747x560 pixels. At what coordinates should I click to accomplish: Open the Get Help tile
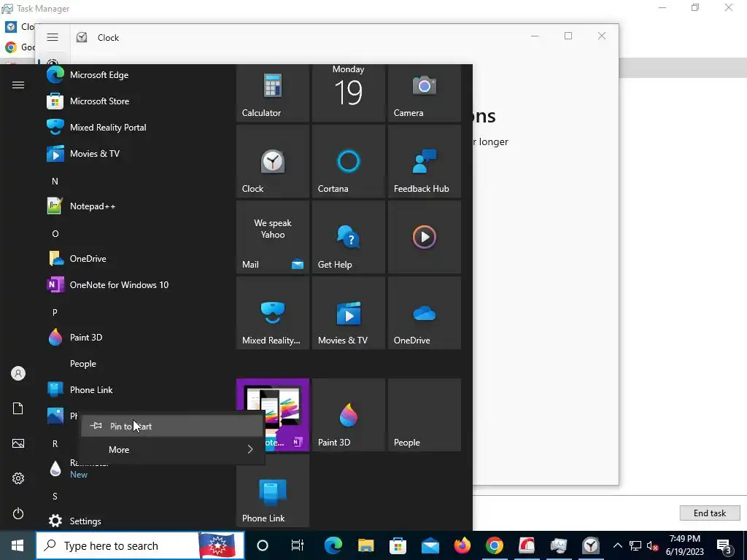tap(348, 237)
